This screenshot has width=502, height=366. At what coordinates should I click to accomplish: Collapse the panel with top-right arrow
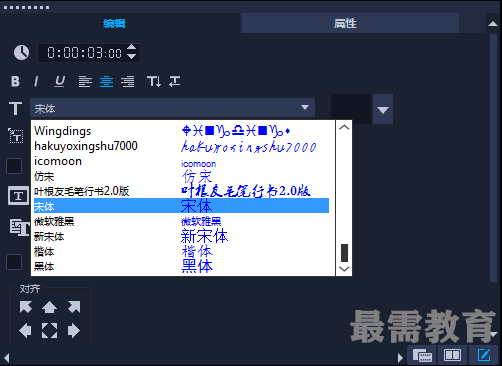tap(493, 24)
